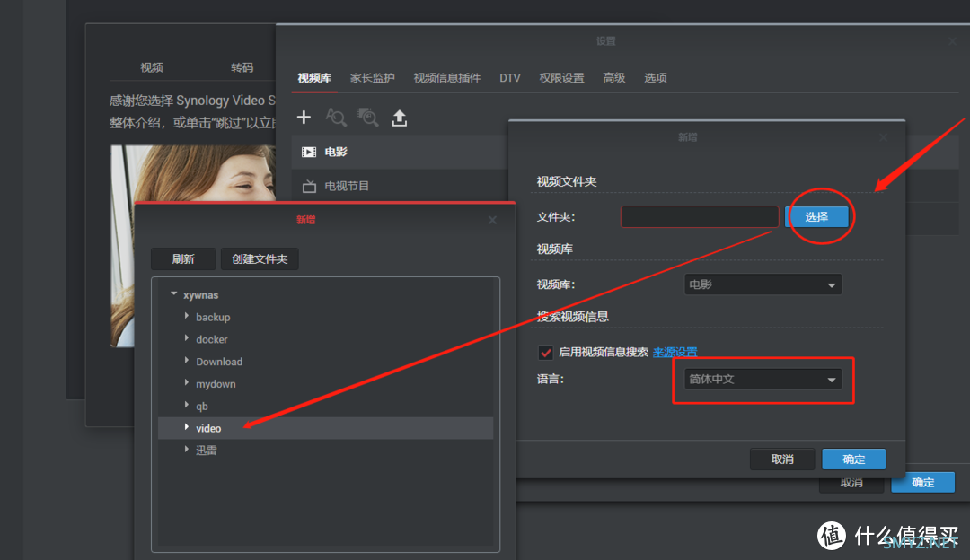Expand the mydown folder arrow

pos(186,382)
